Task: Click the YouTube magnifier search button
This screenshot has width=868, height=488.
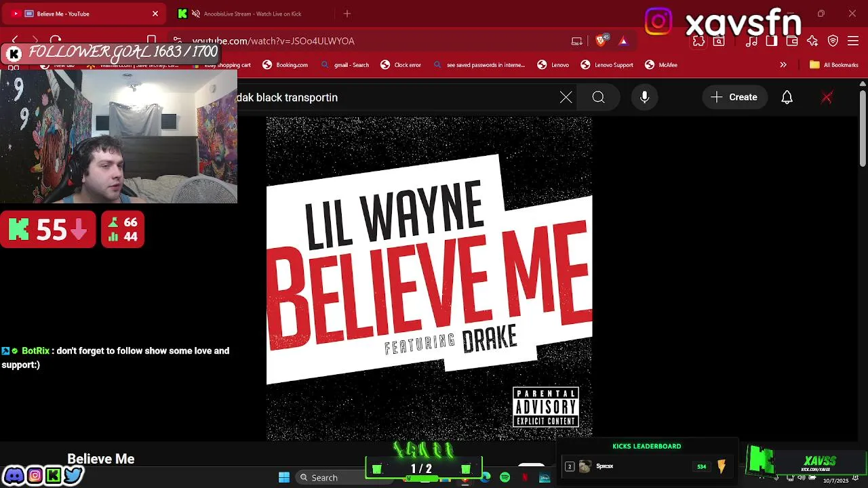Action: [598, 98]
